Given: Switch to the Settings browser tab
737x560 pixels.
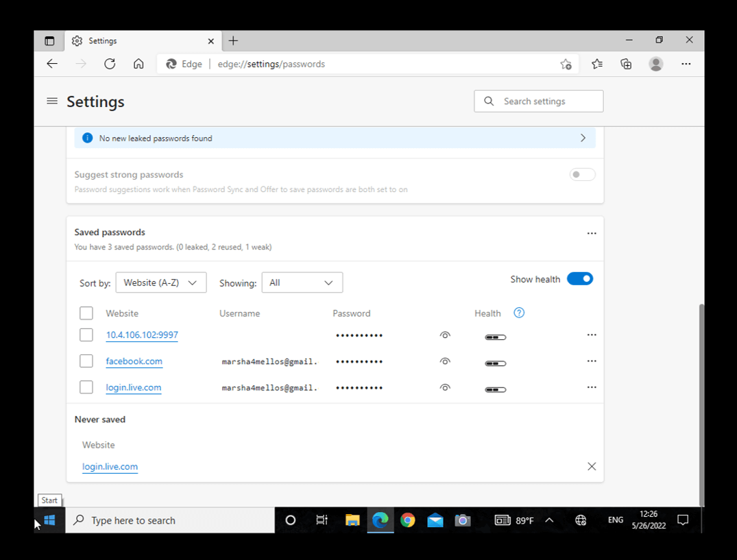Looking at the screenshot, I should (141, 41).
